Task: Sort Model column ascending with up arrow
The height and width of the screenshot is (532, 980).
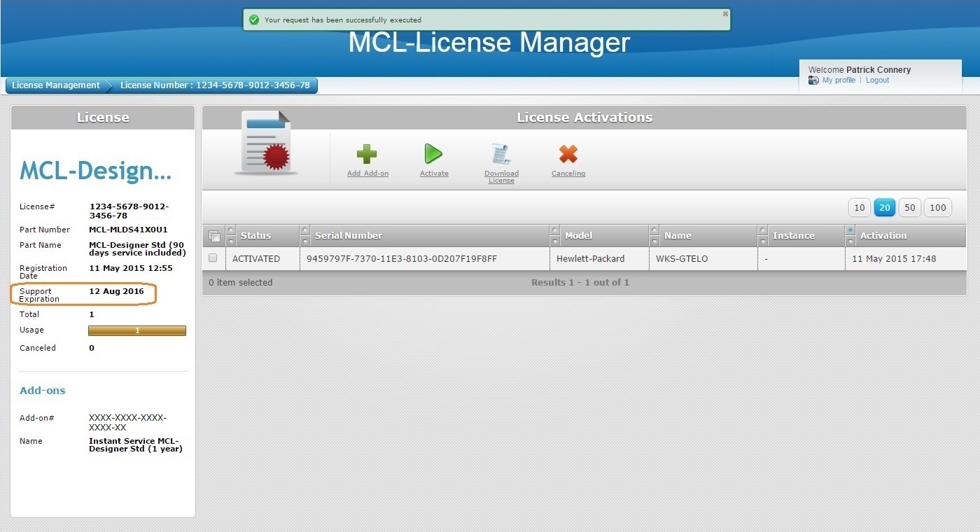Action: coord(555,230)
